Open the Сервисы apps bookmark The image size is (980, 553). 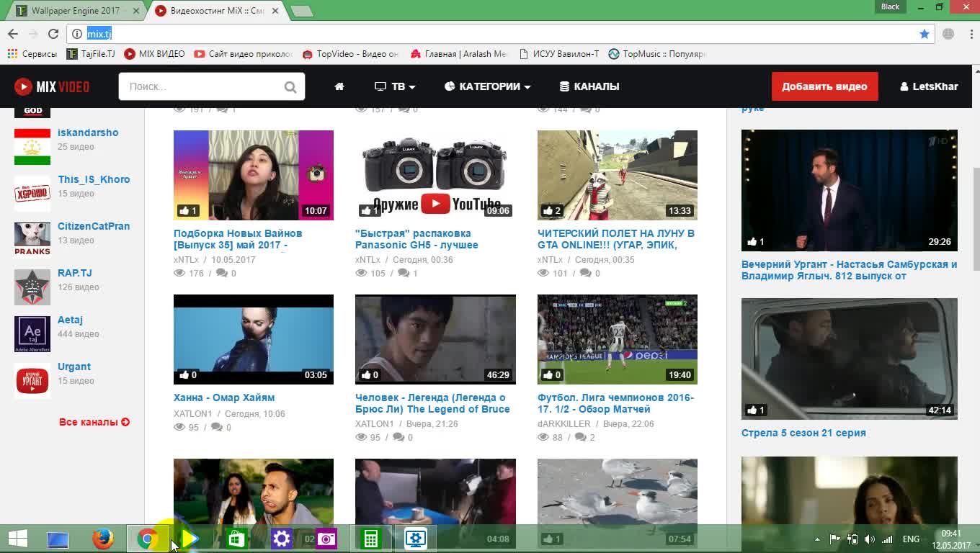point(32,54)
